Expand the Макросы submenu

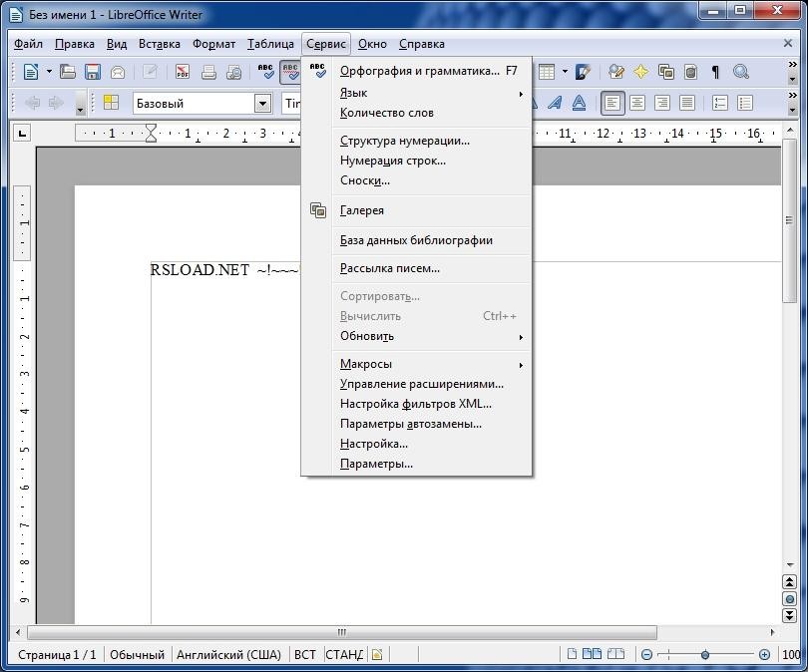[431, 364]
